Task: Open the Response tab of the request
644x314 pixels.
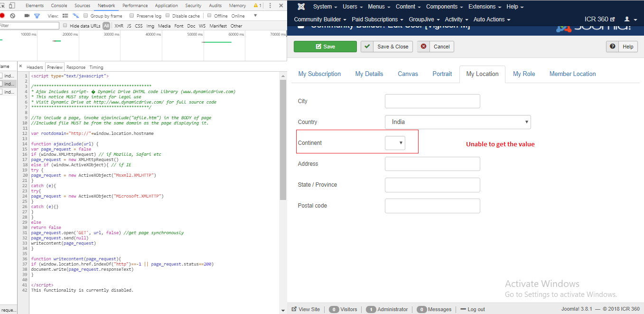Action: pos(76,67)
